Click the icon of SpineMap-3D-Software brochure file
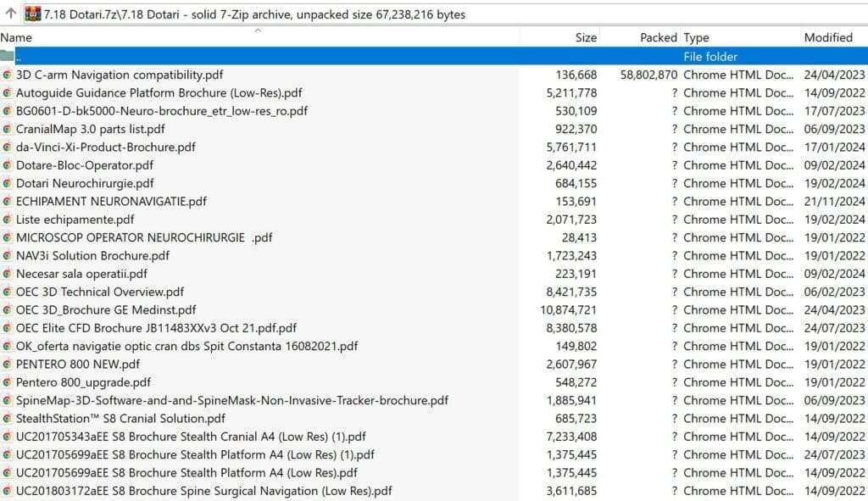868x501 pixels. click(7, 400)
